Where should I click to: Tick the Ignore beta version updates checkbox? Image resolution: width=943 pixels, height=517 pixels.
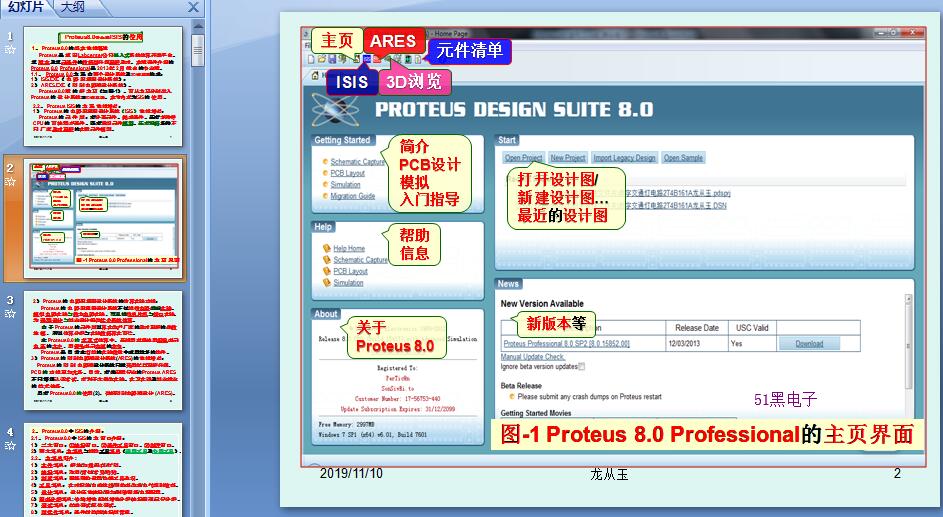coord(582,366)
